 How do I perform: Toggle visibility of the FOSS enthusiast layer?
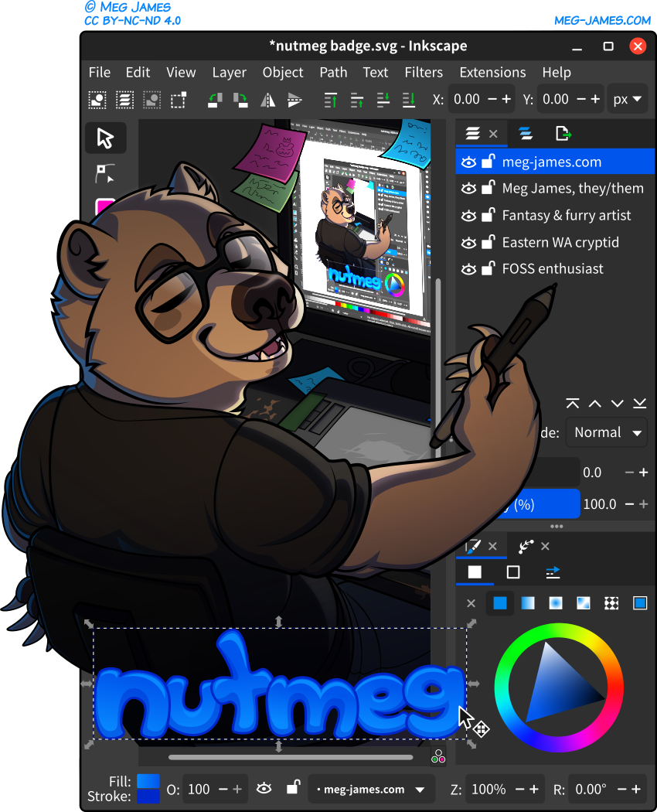pyautogui.click(x=469, y=268)
